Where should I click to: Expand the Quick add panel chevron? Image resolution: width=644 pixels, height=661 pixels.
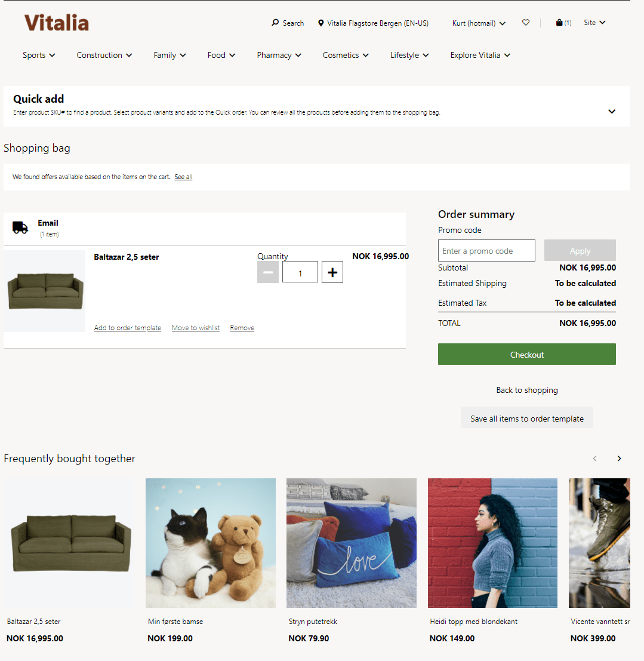(x=612, y=111)
